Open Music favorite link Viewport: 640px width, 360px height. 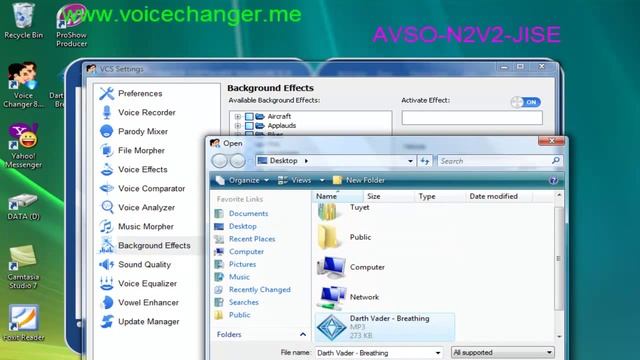(232, 277)
